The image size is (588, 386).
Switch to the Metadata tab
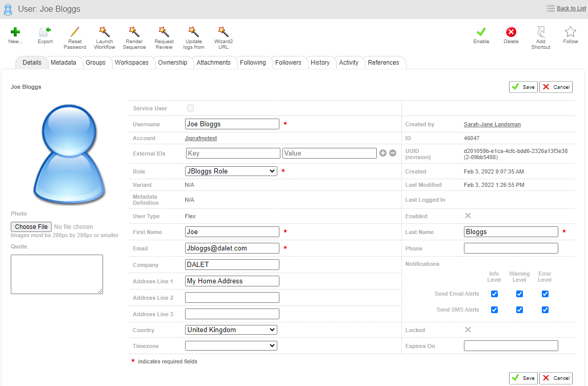coord(63,63)
